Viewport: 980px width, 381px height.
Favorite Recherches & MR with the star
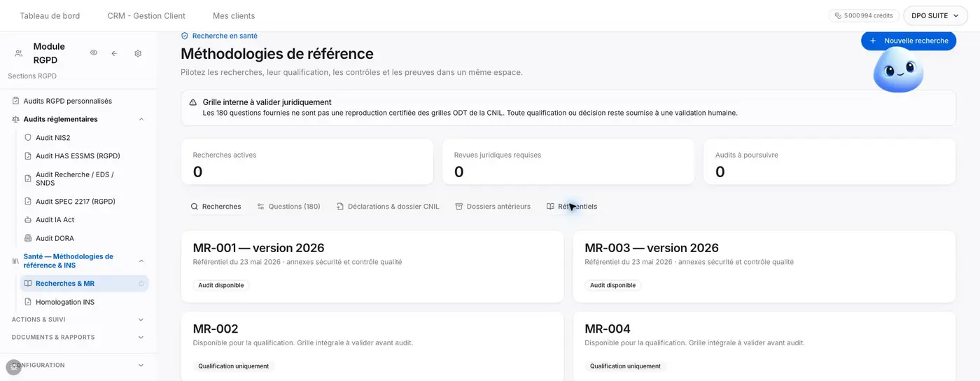pyautogui.click(x=141, y=284)
